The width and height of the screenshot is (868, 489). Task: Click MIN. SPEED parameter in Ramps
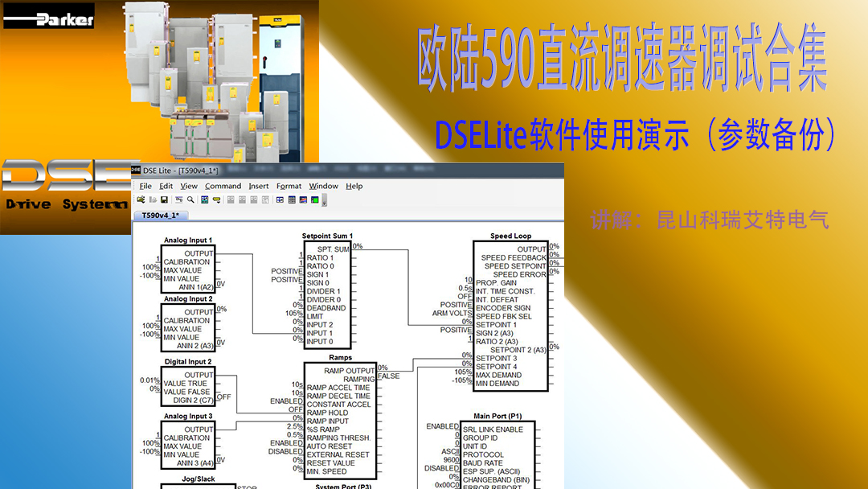[326, 471]
